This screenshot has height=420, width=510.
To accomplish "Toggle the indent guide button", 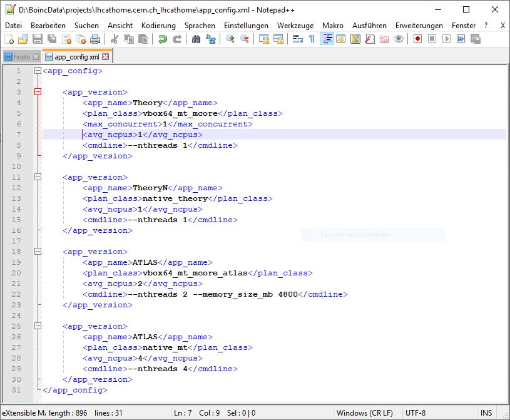I will (327, 39).
